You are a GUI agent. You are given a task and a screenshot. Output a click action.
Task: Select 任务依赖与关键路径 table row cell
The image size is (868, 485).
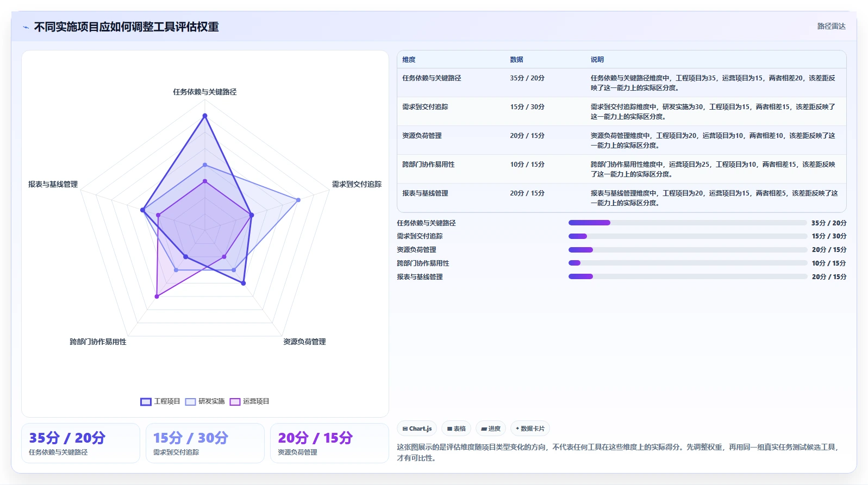tap(432, 78)
